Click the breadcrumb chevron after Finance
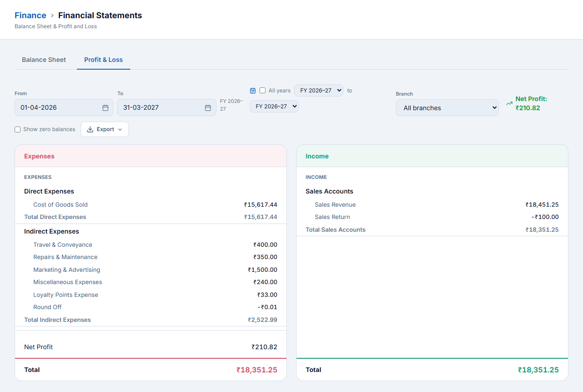This screenshot has width=583, height=392. coord(52,15)
